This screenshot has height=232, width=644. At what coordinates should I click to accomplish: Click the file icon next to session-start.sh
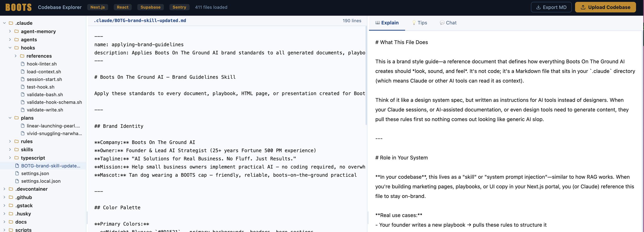(23, 79)
